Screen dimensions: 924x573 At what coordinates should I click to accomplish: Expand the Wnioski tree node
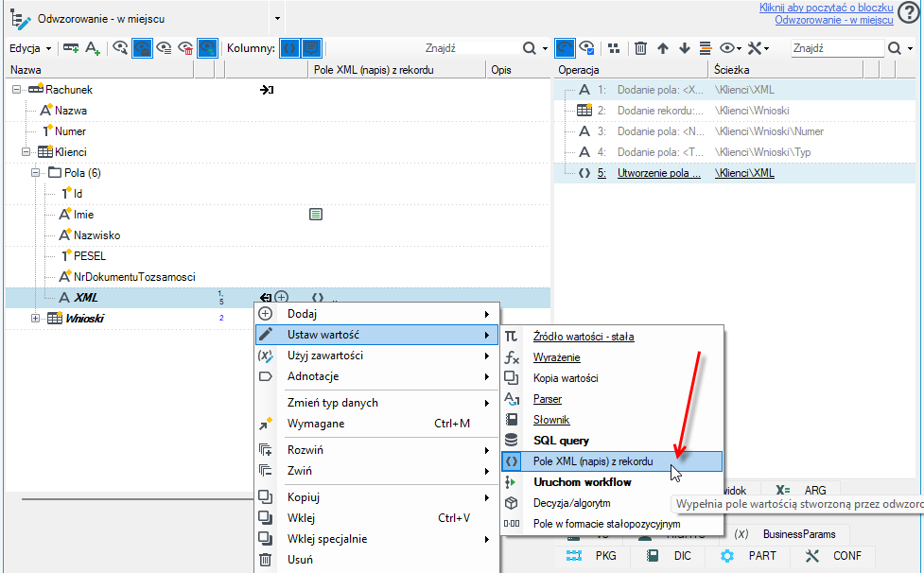pyautogui.click(x=35, y=318)
